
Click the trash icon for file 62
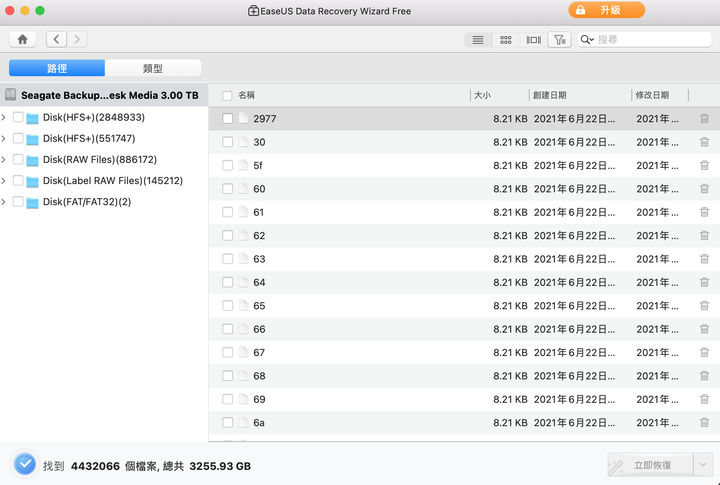tap(704, 236)
